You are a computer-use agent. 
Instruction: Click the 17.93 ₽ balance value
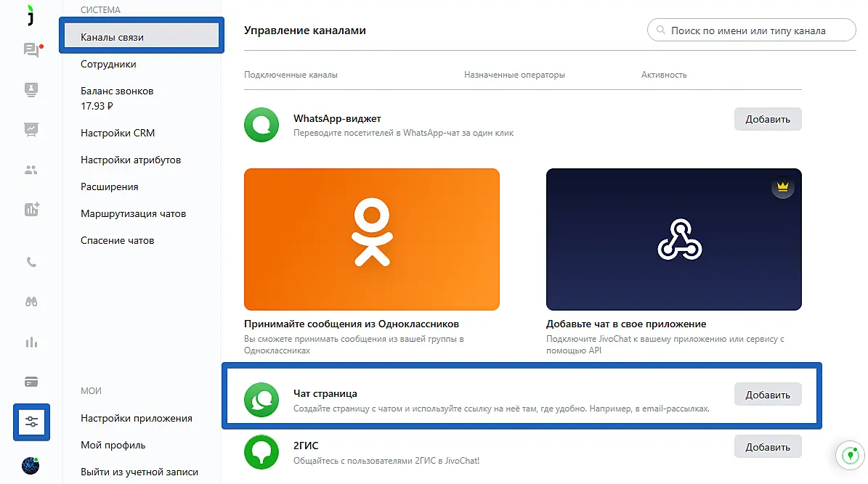[x=97, y=106]
